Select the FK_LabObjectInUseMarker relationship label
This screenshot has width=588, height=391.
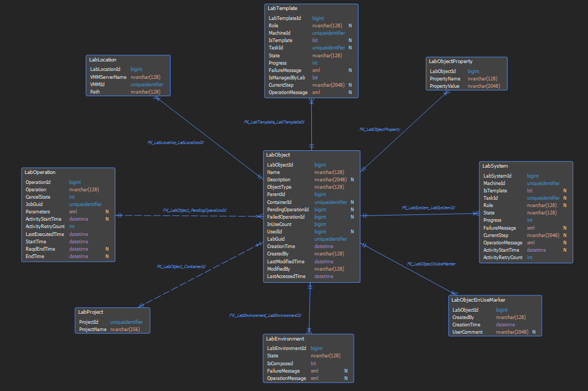[431, 263]
